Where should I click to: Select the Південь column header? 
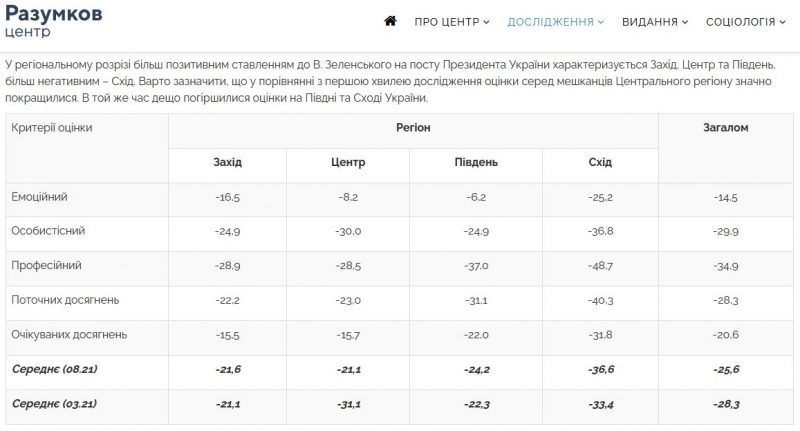[x=476, y=162]
